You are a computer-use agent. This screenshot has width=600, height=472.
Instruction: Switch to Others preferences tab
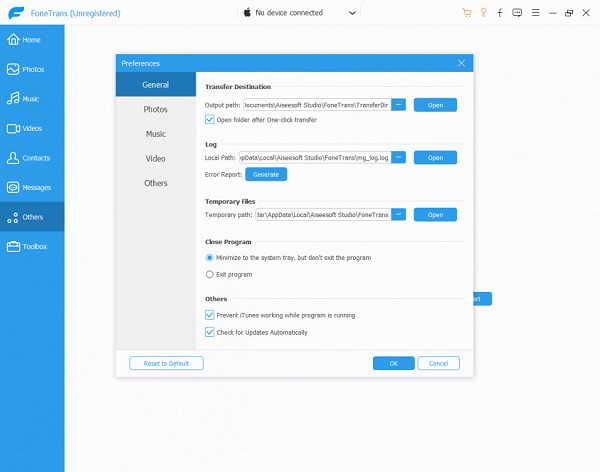click(x=156, y=183)
